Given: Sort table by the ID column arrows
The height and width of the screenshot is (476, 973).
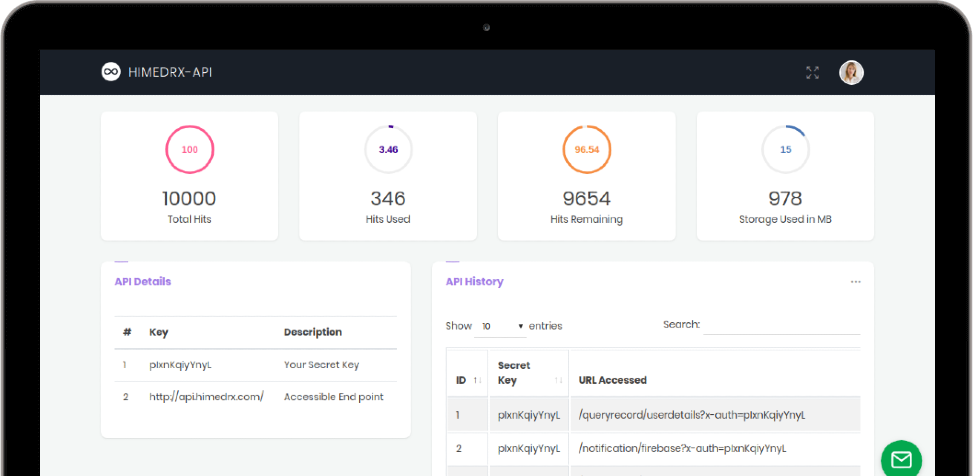Looking at the screenshot, I should [478, 380].
